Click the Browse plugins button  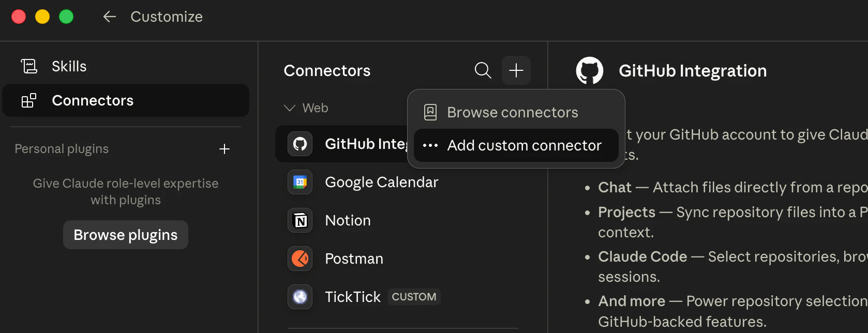[126, 235]
